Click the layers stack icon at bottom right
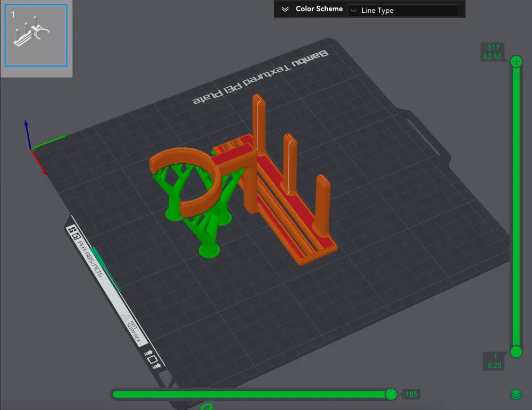Image resolution: width=532 pixels, height=410 pixels. 516,395
